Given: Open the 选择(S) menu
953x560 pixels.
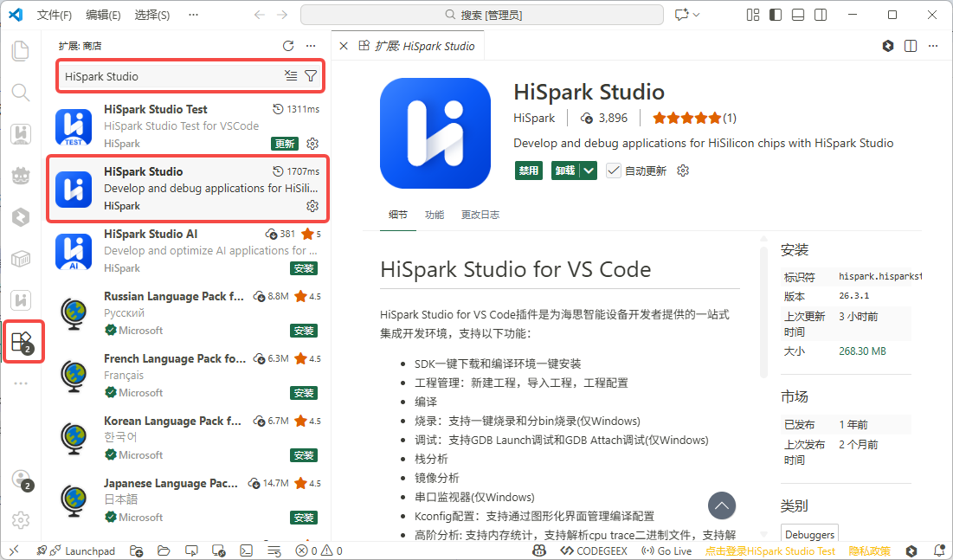Looking at the screenshot, I should click(x=152, y=15).
